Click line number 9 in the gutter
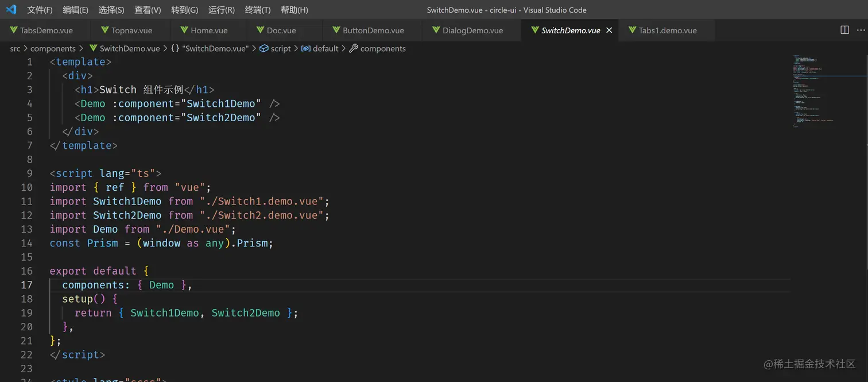The width and height of the screenshot is (868, 382). 30,173
